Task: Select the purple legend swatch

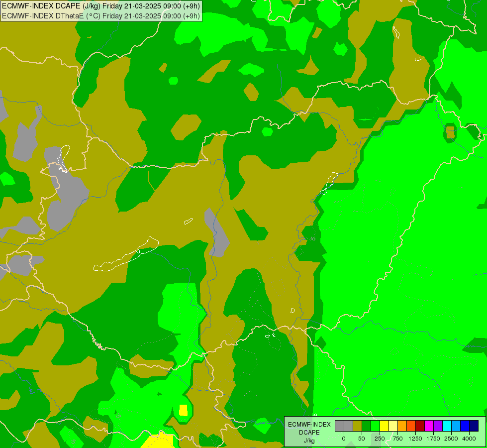Action: (x=438, y=426)
